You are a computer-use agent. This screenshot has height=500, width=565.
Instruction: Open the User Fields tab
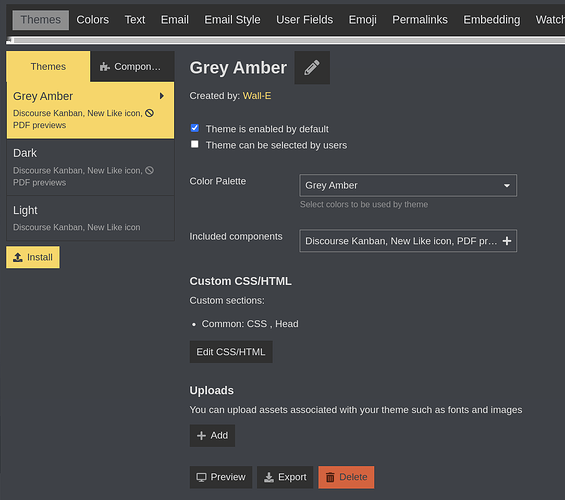(x=304, y=20)
